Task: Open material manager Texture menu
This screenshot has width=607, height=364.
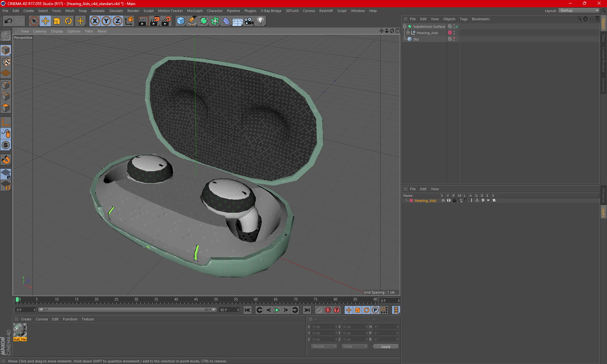Action: tap(88, 319)
